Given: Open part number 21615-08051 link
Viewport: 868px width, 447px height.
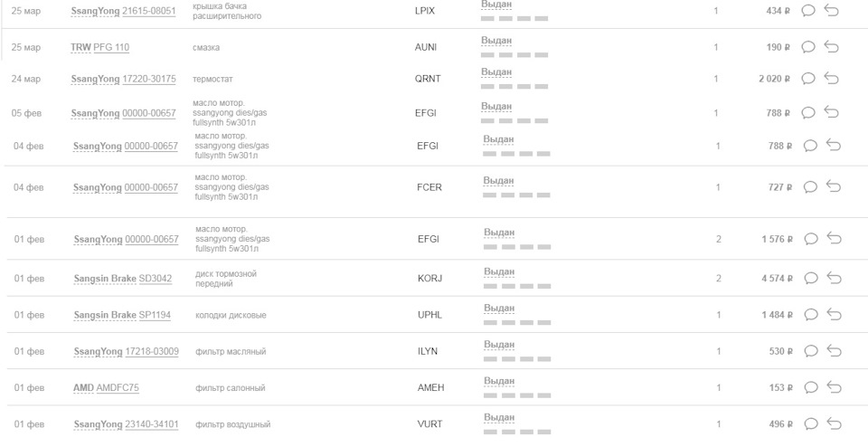Looking at the screenshot, I should 149,11.
